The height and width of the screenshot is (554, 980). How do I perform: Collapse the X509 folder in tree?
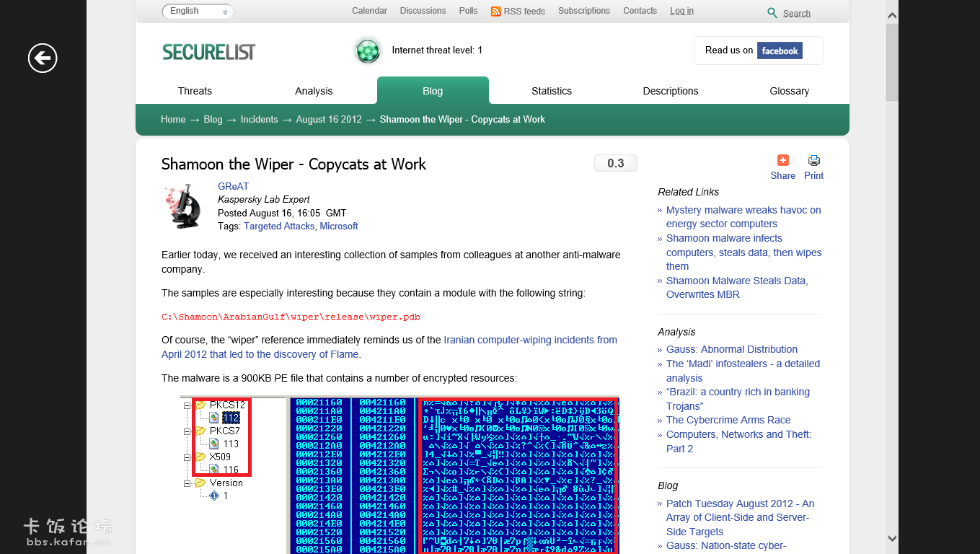pos(187,457)
